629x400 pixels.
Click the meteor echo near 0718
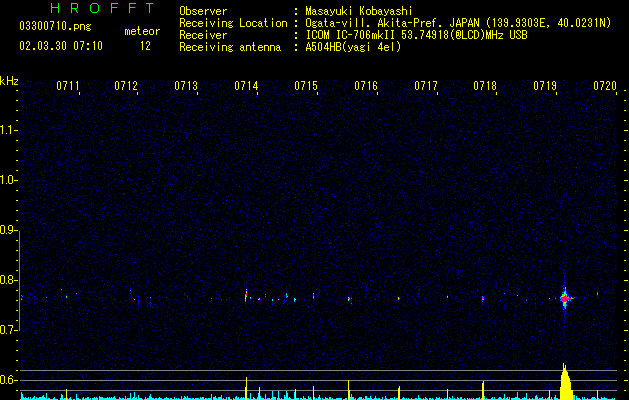483,298
